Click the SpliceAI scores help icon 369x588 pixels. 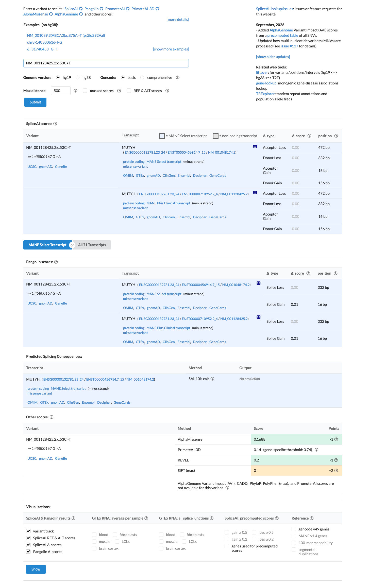click(x=55, y=124)
